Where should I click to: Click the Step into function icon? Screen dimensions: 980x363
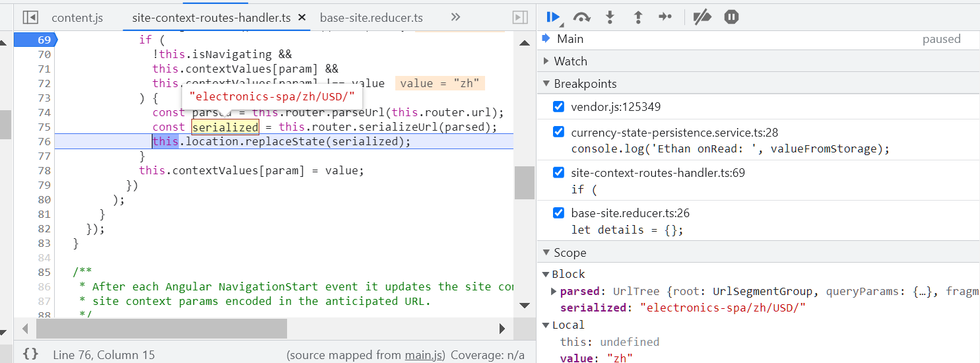coord(610,18)
